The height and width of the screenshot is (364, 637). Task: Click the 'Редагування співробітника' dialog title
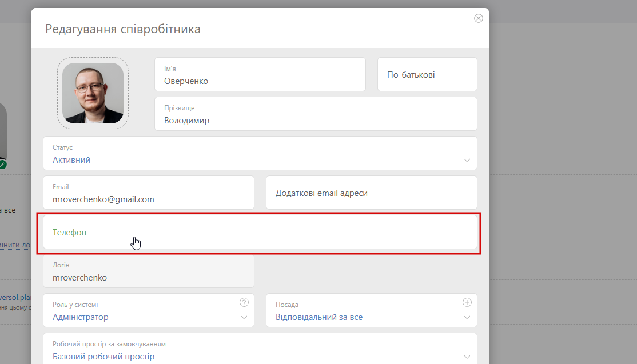click(123, 29)
